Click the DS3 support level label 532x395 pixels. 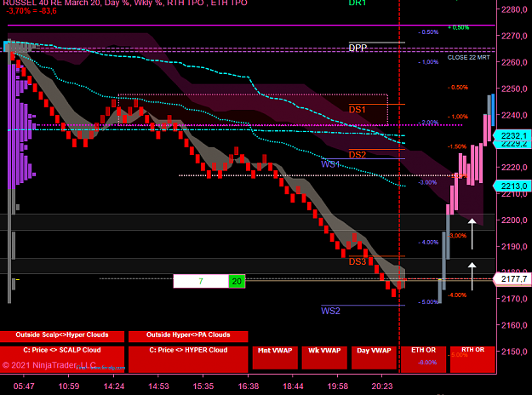coord(358,261)
